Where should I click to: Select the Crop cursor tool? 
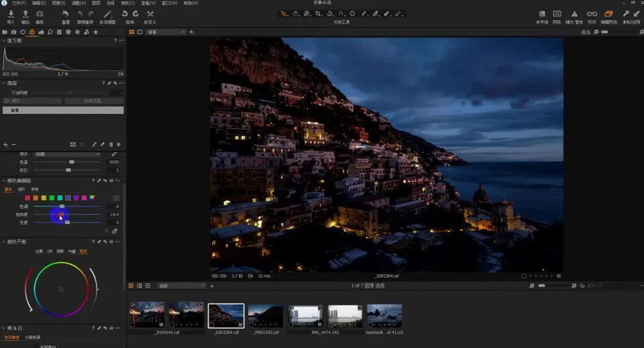[318, 14]
